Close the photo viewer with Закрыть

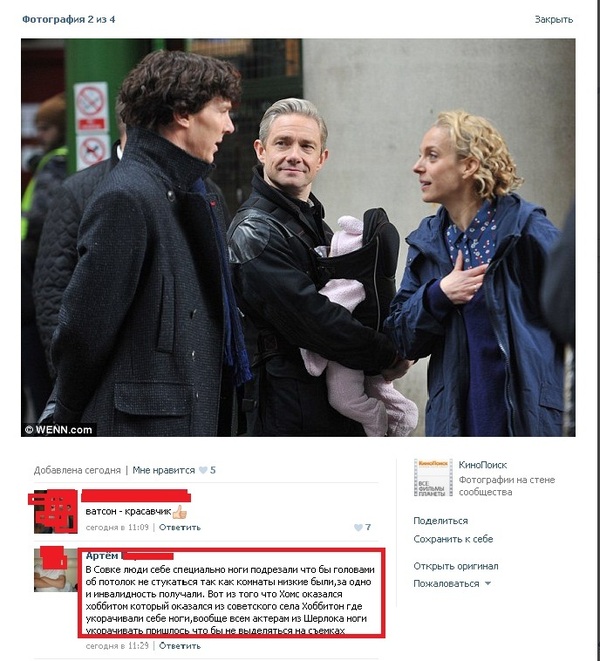(554, 19)
